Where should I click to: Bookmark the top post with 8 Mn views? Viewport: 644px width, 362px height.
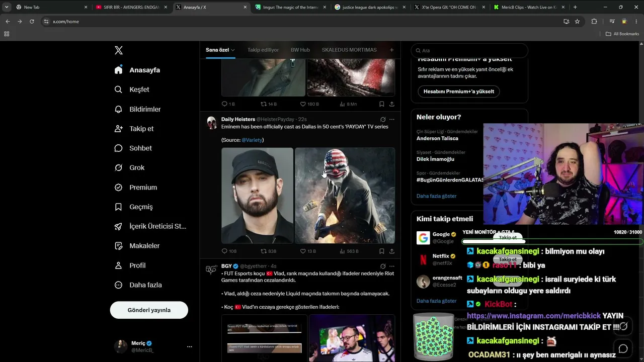tap(381, 104)
